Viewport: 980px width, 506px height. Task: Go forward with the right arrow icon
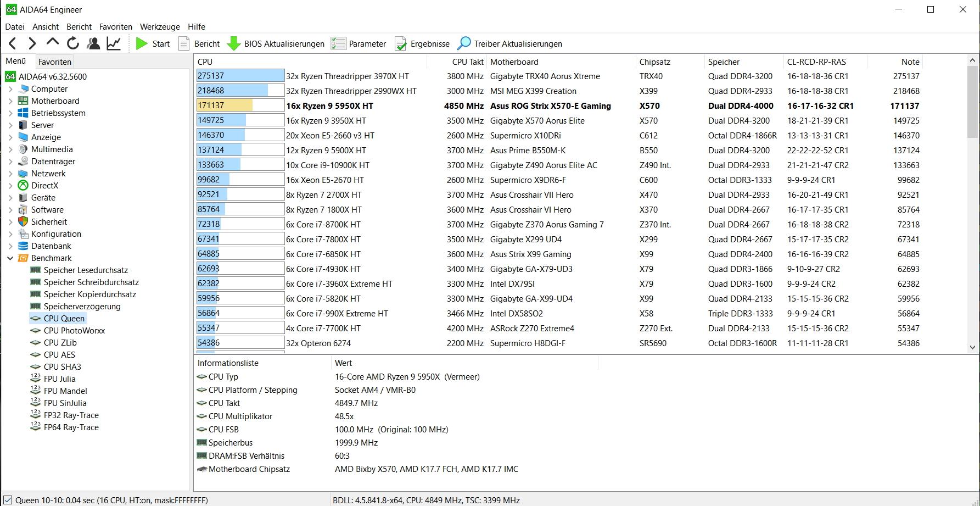tap(32, 43)
